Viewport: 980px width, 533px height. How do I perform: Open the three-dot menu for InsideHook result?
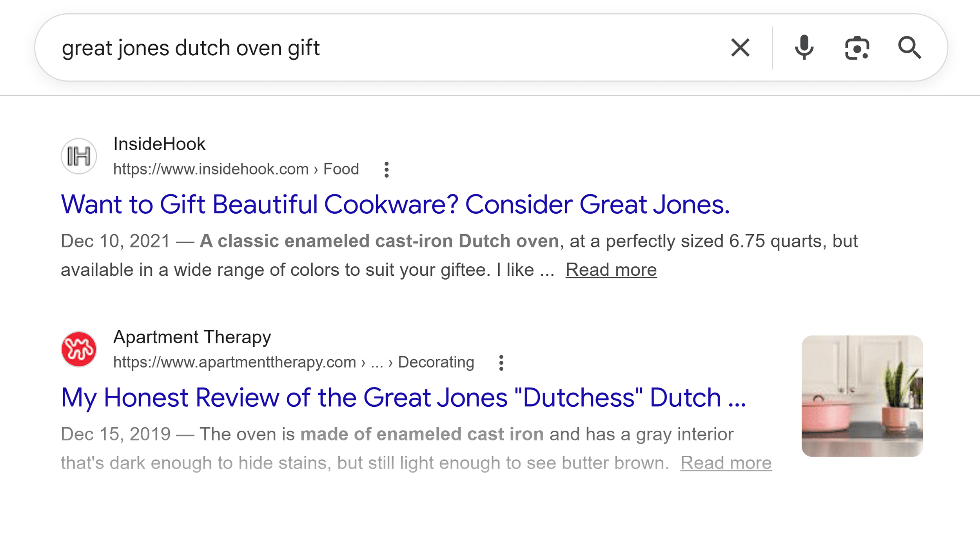pyautogui.click(x=387, y=169)
